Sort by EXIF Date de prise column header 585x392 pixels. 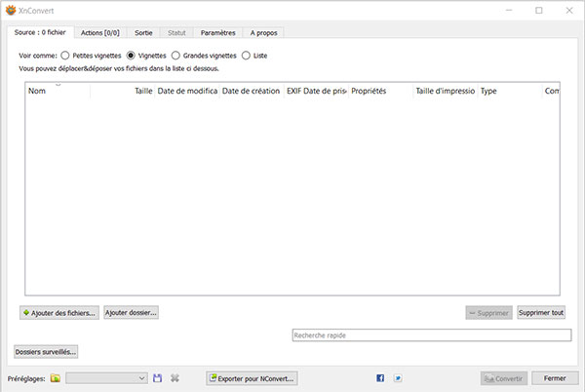pyautogui.click(x=316, y=91)
